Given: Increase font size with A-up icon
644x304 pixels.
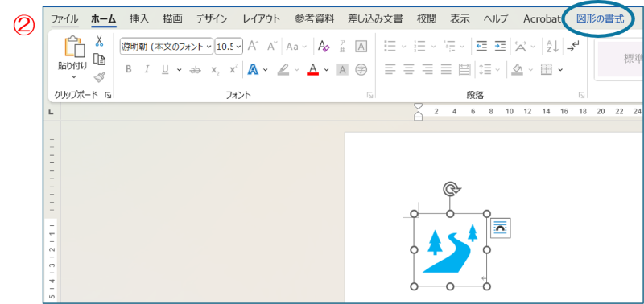Looking at the screenshot, I should (x=254, y=47).
